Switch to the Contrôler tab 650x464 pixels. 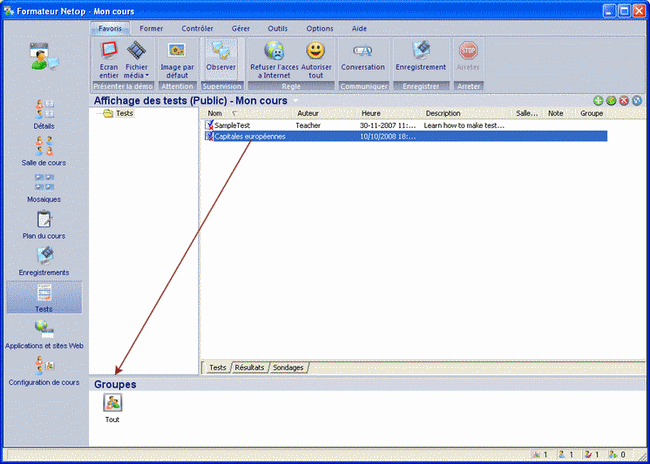pyautogui.click(x=197, y=29)
